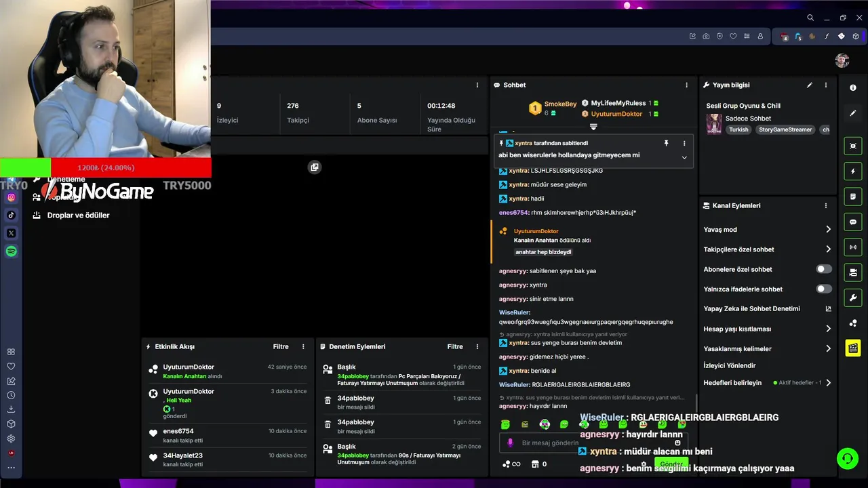Open the green headset support button
This screenshot has height=488, width=868.
pyautogui.click(x=847, y=459)
